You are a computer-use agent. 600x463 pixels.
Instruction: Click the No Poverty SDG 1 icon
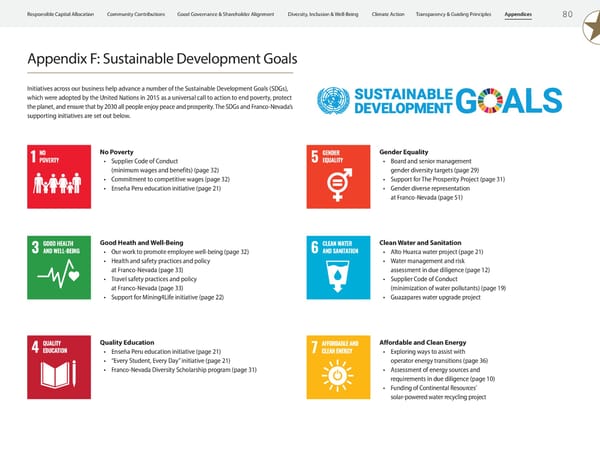[x=59, y=176]
